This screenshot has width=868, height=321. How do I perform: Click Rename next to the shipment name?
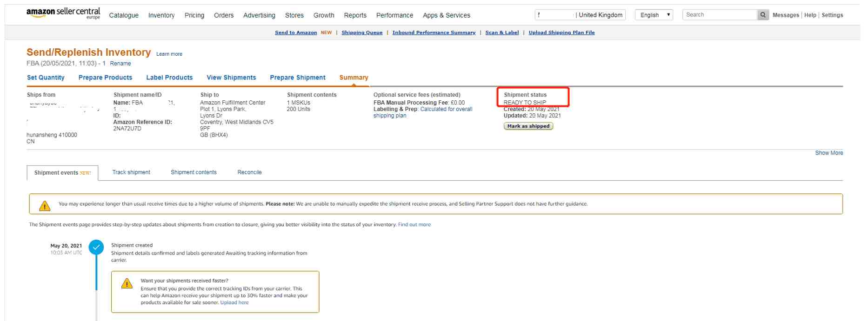coord(120,64)
